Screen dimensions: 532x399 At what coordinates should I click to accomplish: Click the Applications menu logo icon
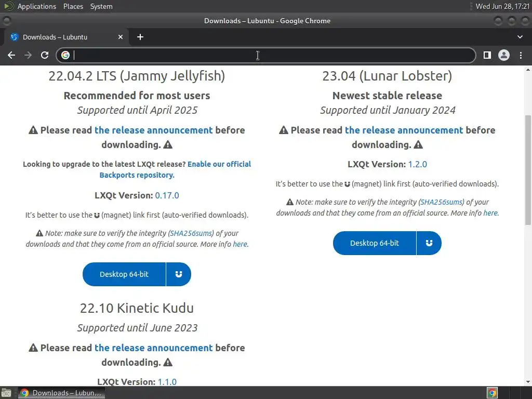pyautogui.click(x=9, y=6)
